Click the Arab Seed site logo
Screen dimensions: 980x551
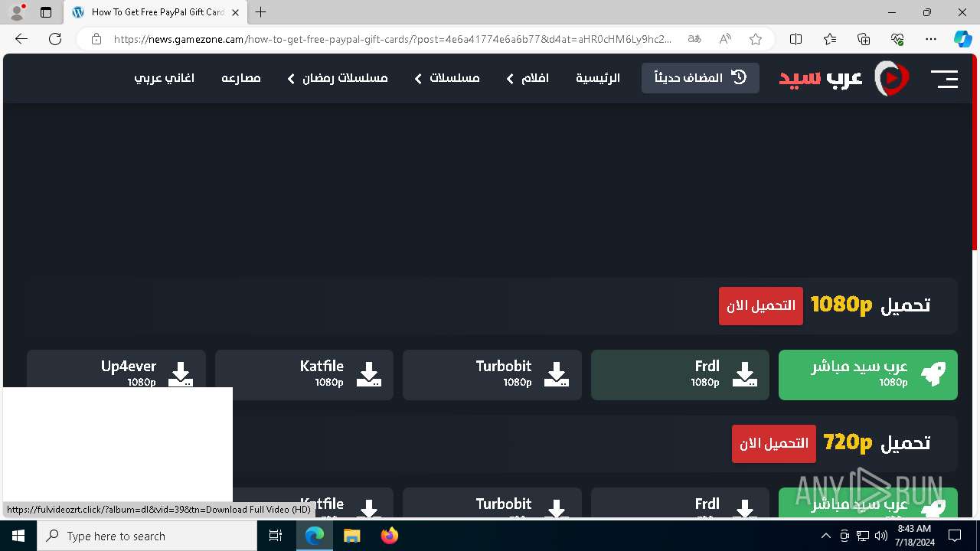click(x=844, y=78)
